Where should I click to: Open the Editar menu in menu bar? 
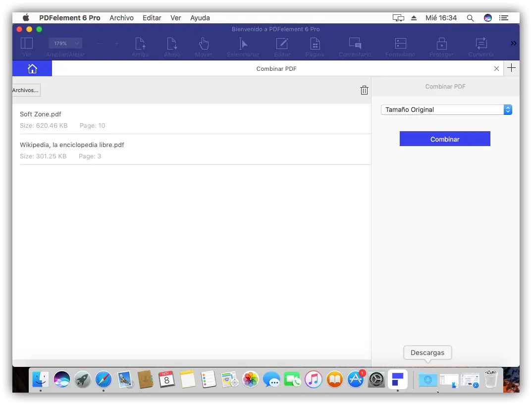tap(152, 18)
